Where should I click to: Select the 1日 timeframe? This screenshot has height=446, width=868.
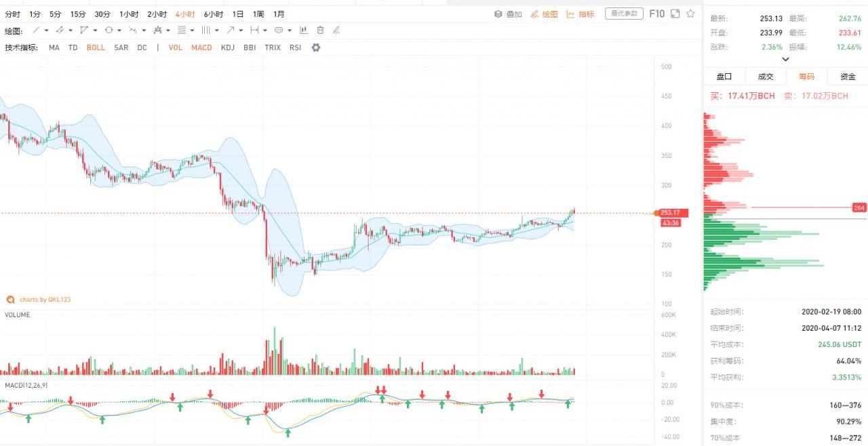click(238, 14)
